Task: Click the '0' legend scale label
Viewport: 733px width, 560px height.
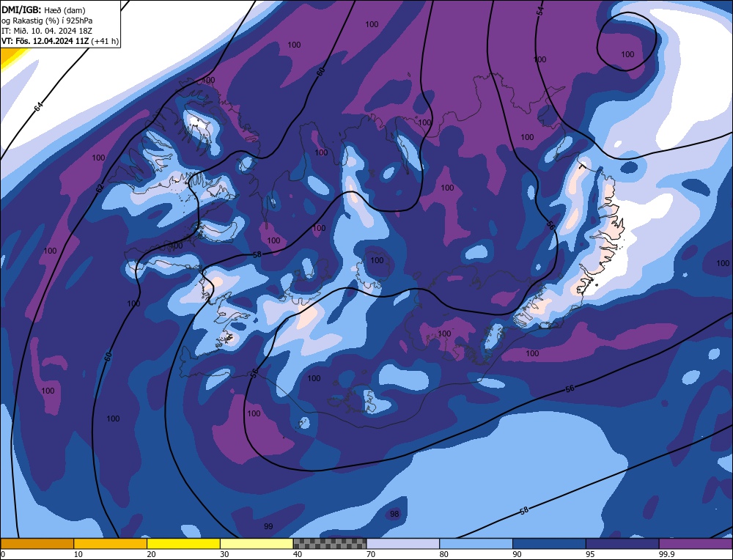Action: click(3, 554)
